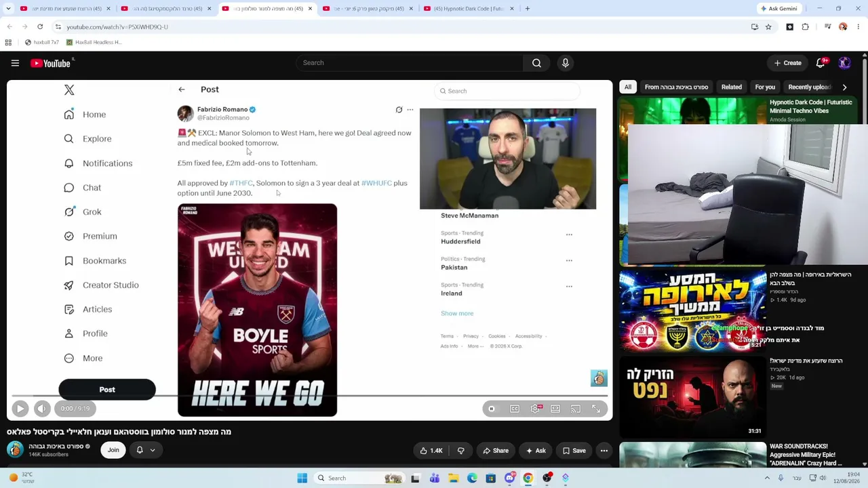The image size is (868, 488).
Task: Go to YouTube home via the logo
Action: [x=51, y=63]
